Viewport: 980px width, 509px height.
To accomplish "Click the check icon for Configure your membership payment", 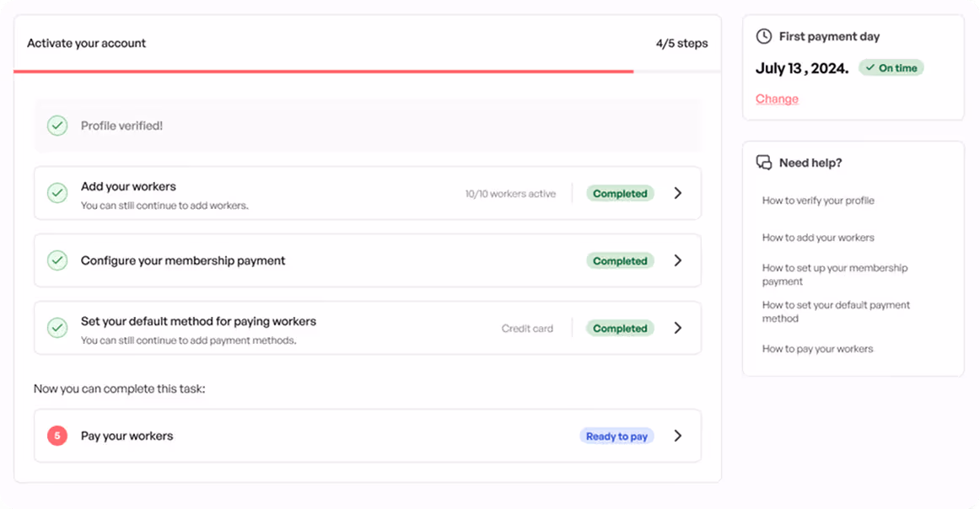I will (57, 260).
